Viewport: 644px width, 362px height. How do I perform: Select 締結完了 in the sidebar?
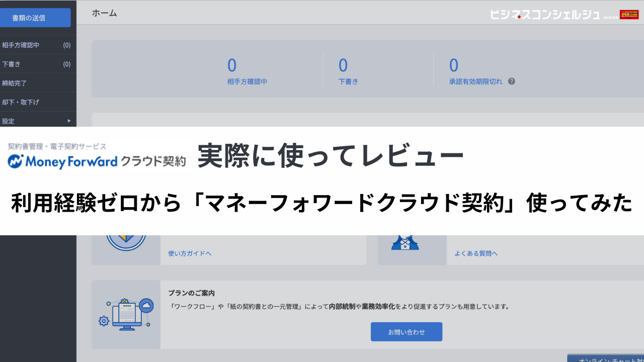[35, 83]
